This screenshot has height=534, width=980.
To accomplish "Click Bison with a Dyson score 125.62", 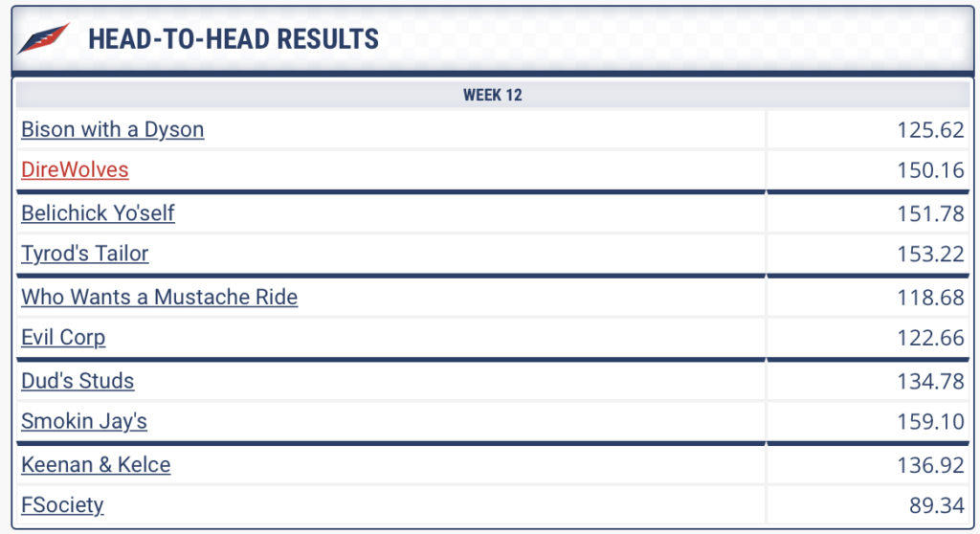I will [x=930, y=130].
